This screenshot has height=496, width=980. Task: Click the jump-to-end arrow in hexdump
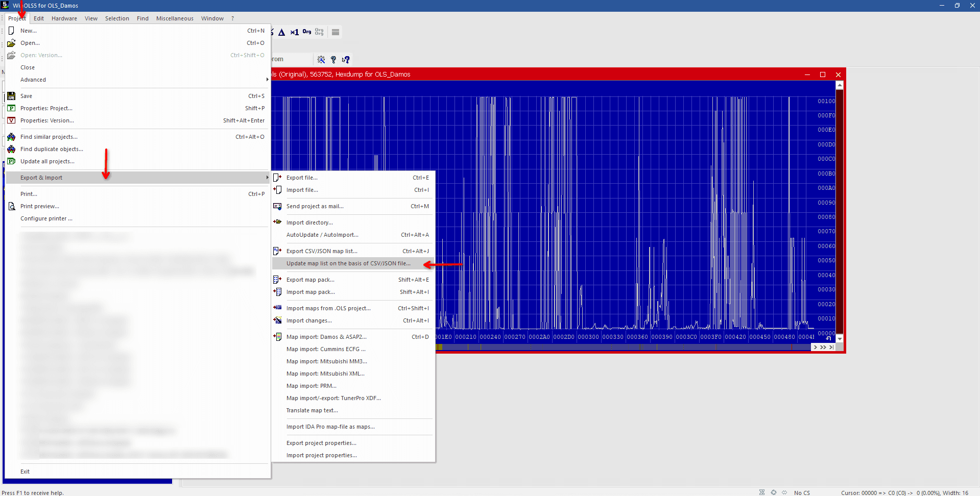831,347
